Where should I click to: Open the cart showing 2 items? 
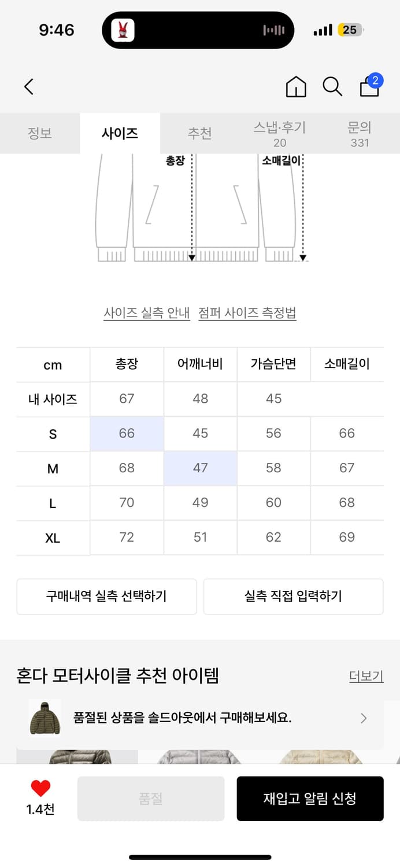pyautogui.click(x=369, y=88)
